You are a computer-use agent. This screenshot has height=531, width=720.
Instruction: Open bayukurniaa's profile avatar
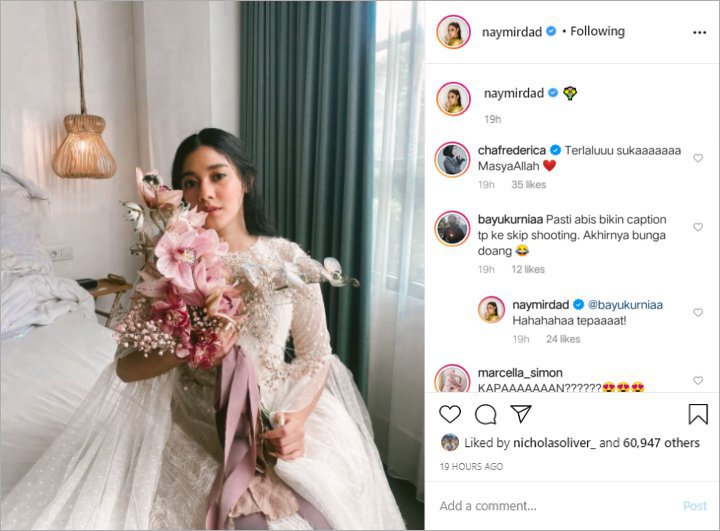click(452, 228)
